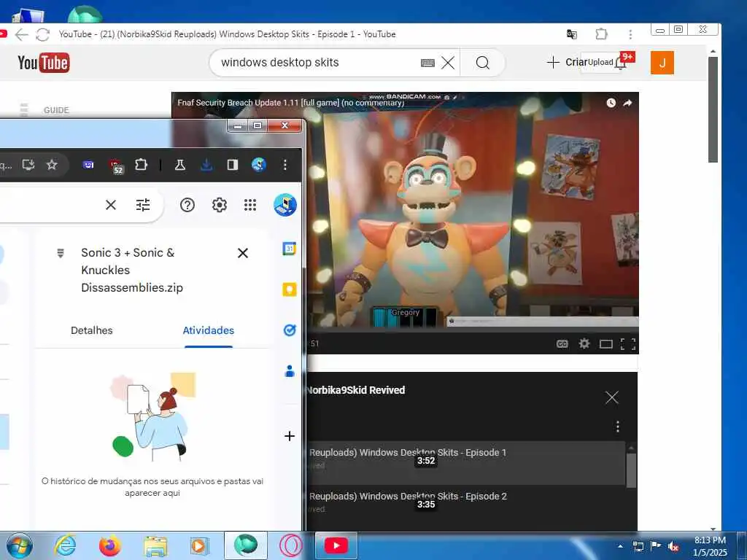Open Chrome three-dot menu in Drive window
The image size is (747, 560).
coord(285,165)
